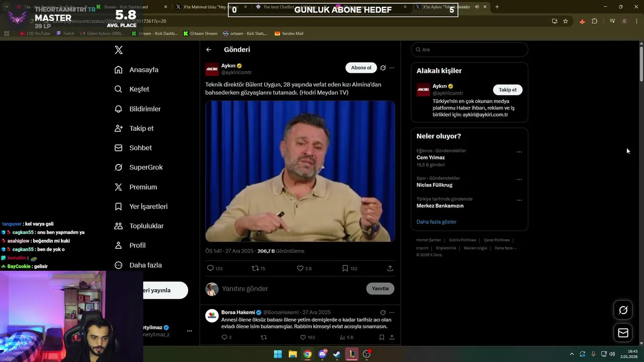This screenshot has height=362, width=644.
Task: Open SuperGrok in the sidebar
Action: pos(138,167)
